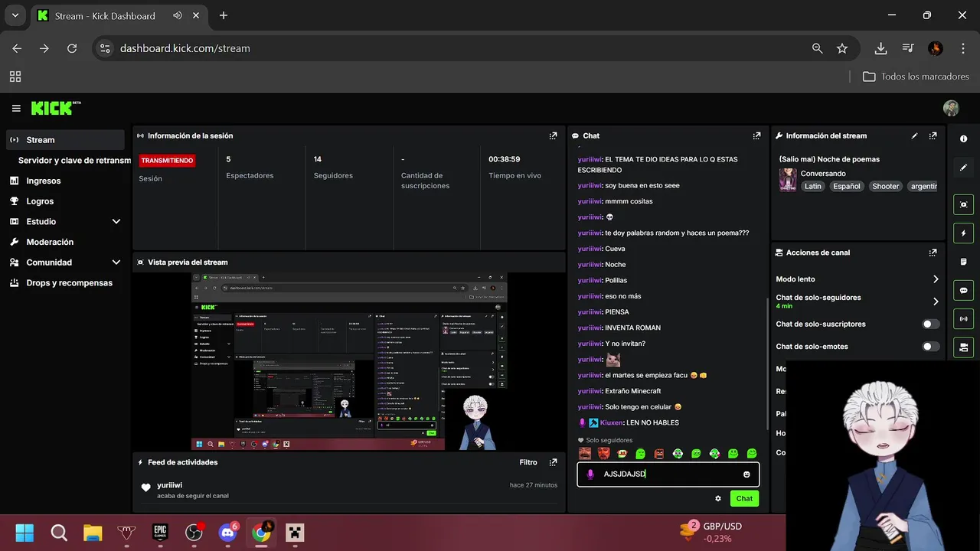Open the emoji picker in chat input
Screen dimensions: 980x551
tap(746, 474)
